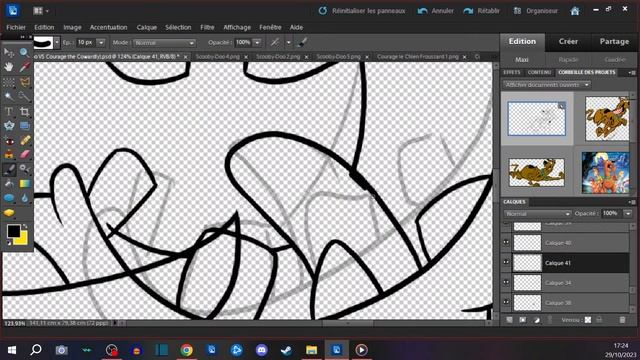Select the Paint Bucket tool
This screenshot has height=360, width=640.
[9, 184]
